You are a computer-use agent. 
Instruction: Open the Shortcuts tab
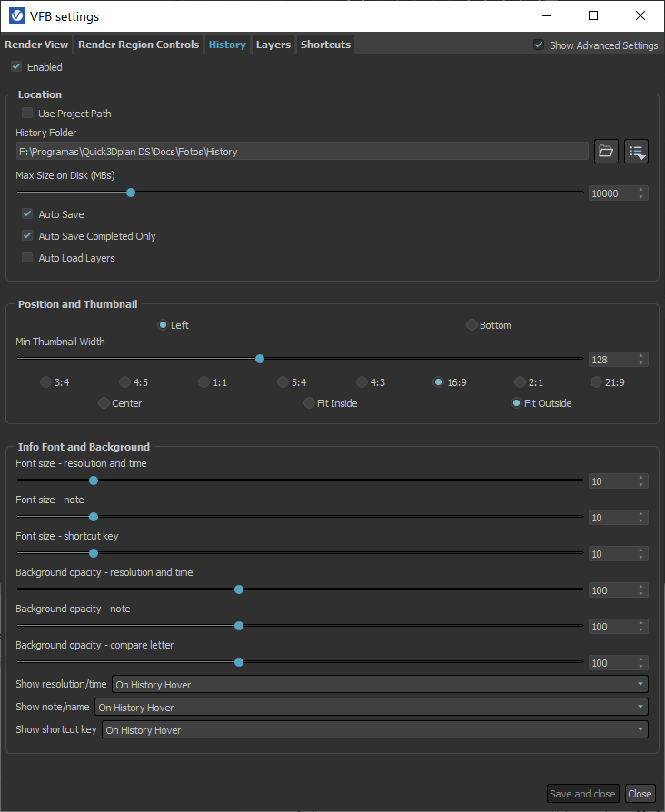325,45
